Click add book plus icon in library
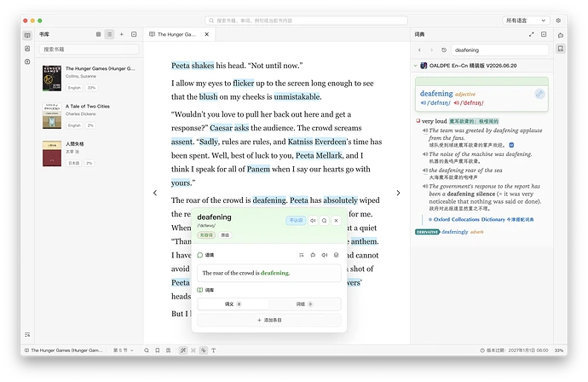The width and height of the screenshot is (588, 382). pyautogui.click(x=122, y=34)
